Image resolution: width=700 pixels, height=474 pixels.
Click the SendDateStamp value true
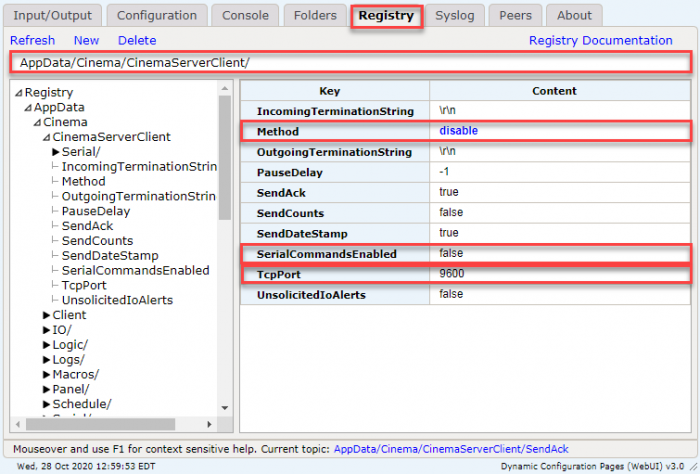(x=449, y=233)
